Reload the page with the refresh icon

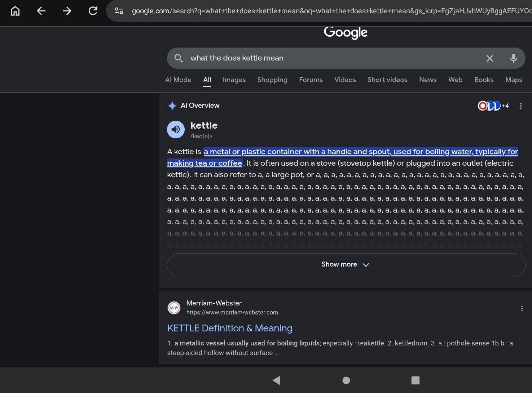pyautogui.click(x=93, y=11)
